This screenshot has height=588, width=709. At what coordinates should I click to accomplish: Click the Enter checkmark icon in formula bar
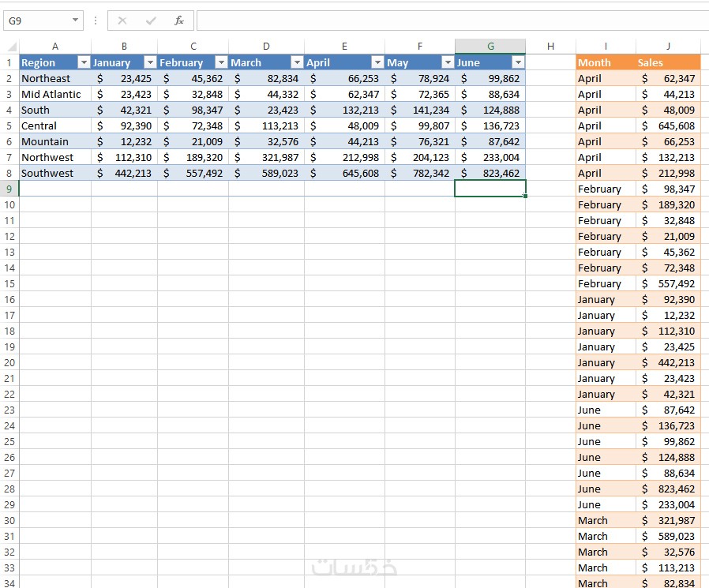[151, 21]
